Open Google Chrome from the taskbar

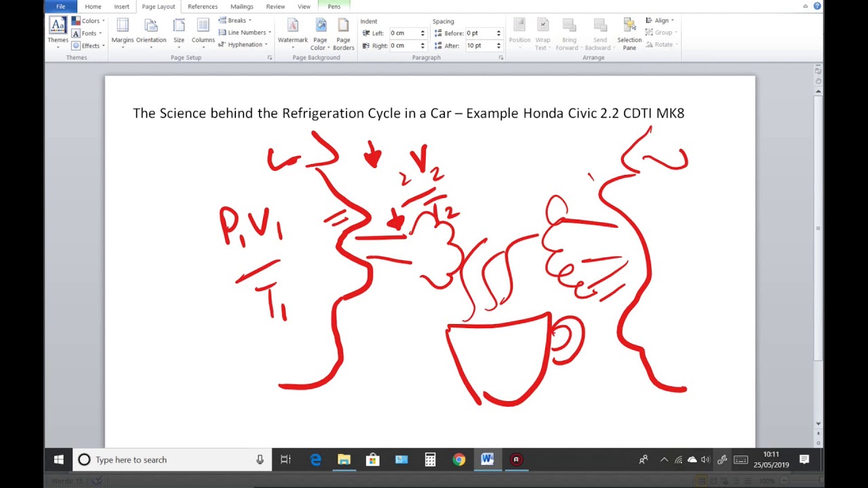point(459,460)
